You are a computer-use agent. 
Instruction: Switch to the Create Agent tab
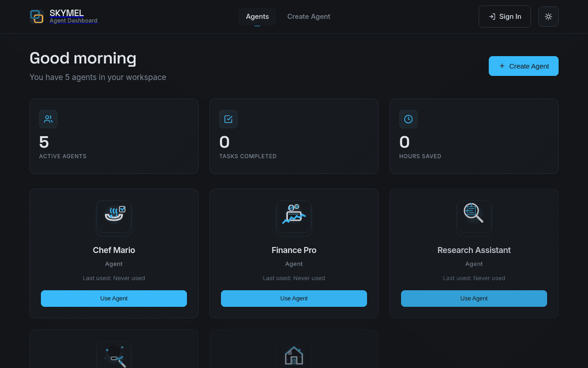click(309, 17)
